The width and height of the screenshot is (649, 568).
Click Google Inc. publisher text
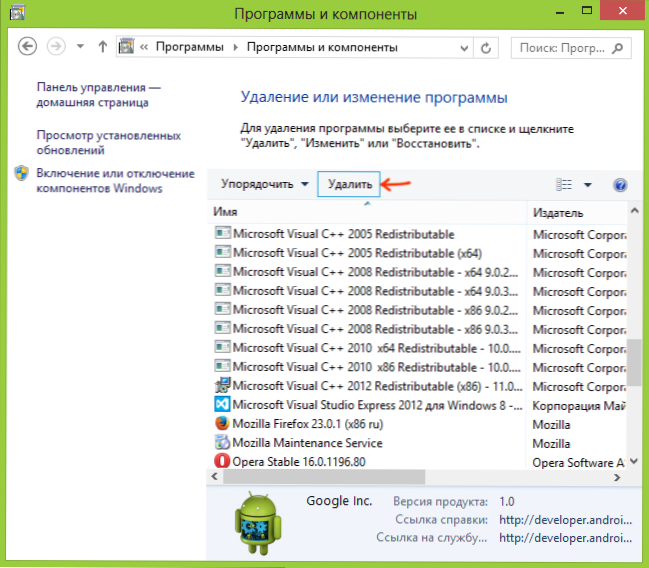(339, 501)
